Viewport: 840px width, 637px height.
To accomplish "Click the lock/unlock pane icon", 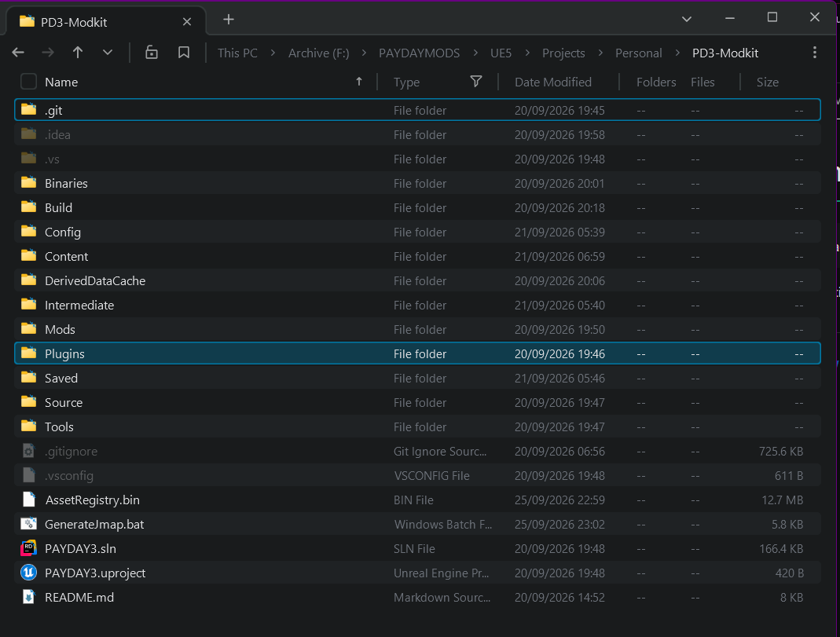I will pos(152,53).
